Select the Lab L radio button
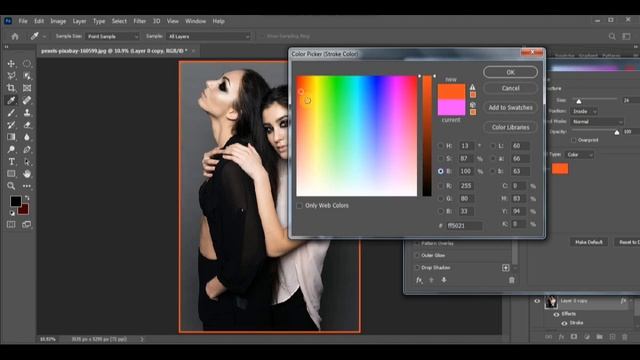This screenshot has height=360, width=640. [x=493, y=146]
